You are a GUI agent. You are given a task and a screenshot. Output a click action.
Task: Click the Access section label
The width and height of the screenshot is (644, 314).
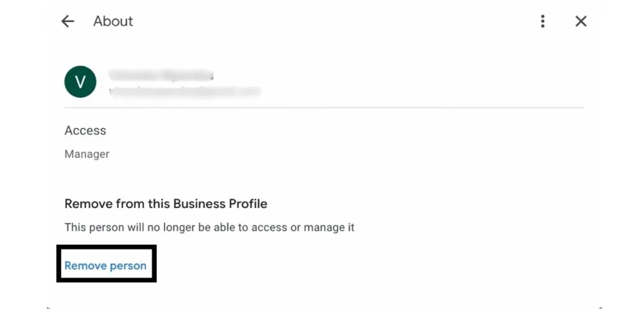click(x=85, y=131)
